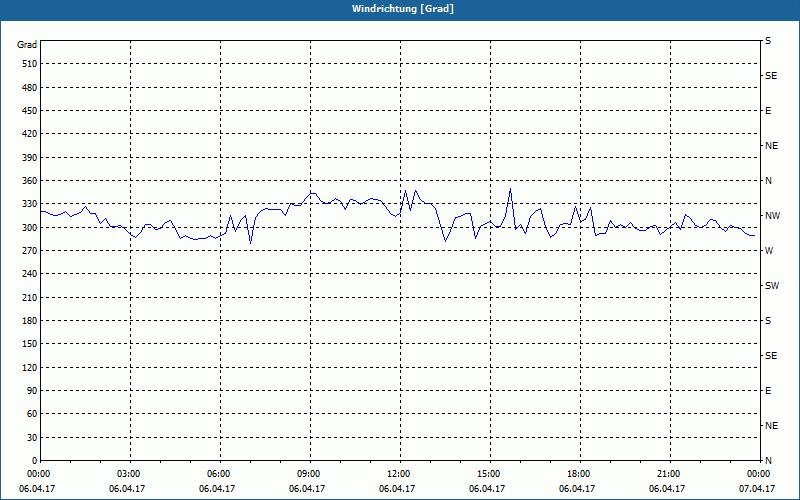The height and width of the screenshot is (500, 800).
Task: Select the N compass label at 360 gridline
Action: [x=768, y=181]
